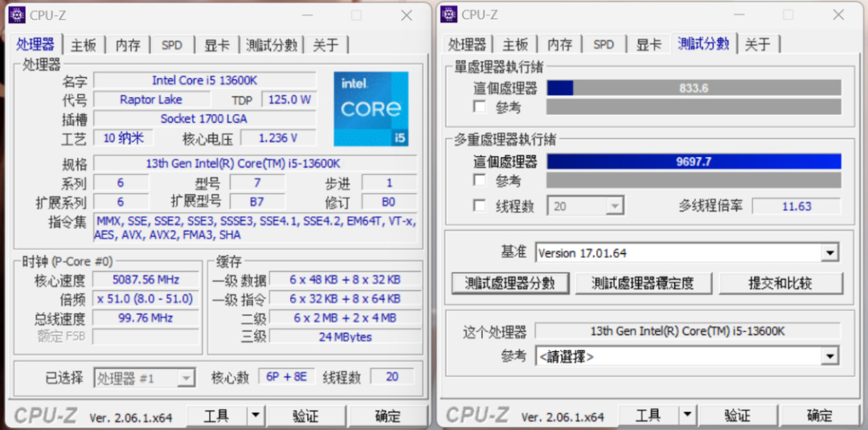Click the revision value B0
868x430 pixels.
(389, 202)
